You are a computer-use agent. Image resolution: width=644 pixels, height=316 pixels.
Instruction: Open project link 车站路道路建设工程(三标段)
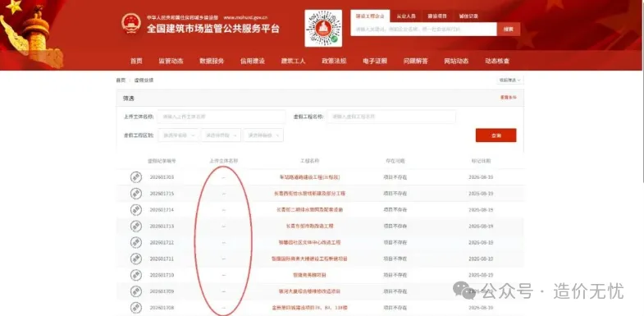coord(309,177)
